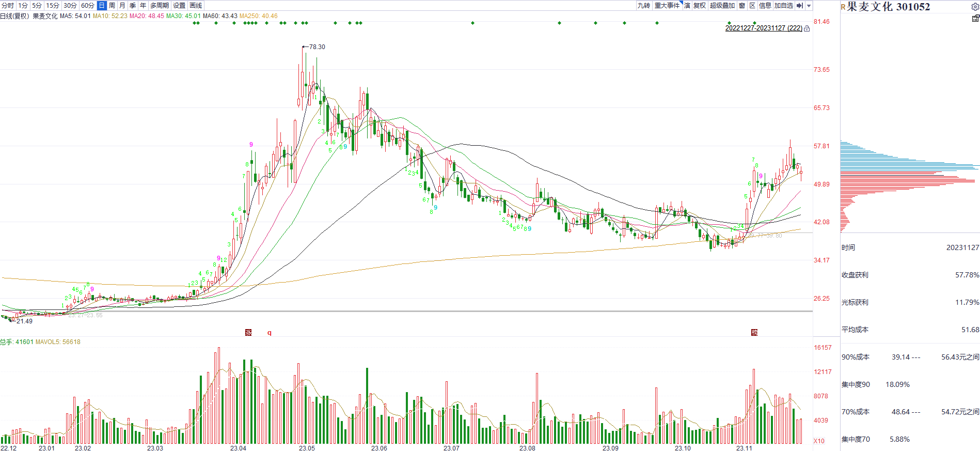Click the X10 volume scale label
The width and height of the screenshot is (980, 451).
tap(819, 441)
